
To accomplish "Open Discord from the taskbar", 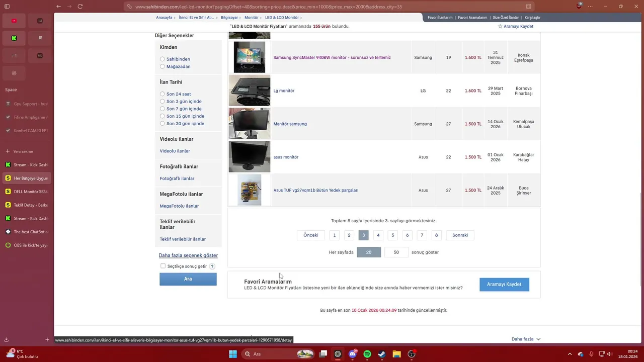I will pyautogui.click(x=353, y=354).
